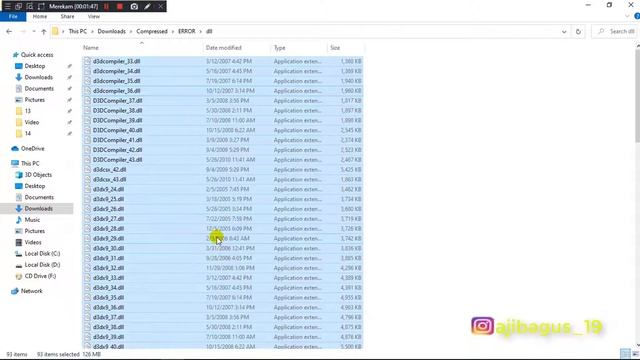Open the Home ribbon tab
Screen dimensions: 640x360
(40, 17)
